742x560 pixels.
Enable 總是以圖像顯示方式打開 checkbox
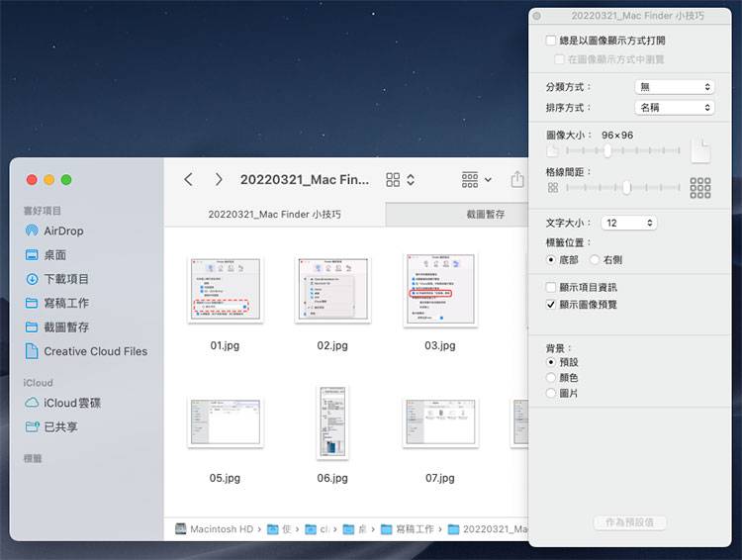(551, 41)
